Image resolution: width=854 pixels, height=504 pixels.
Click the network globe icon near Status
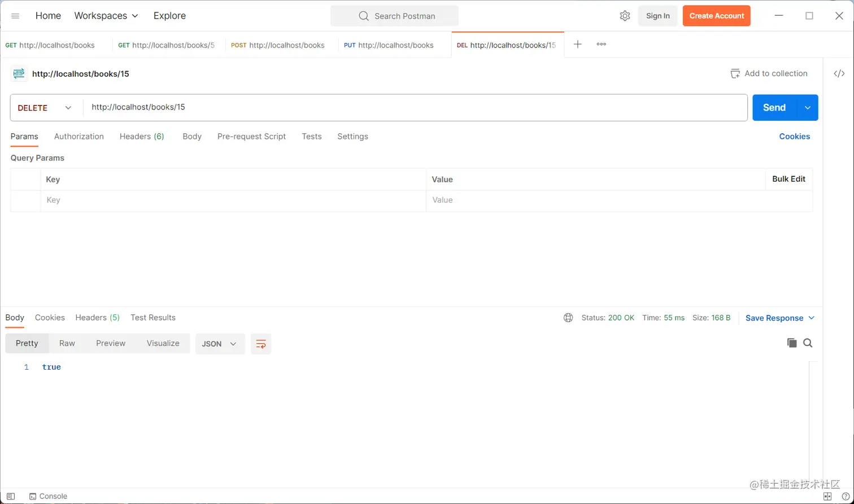tap(568, 318)
